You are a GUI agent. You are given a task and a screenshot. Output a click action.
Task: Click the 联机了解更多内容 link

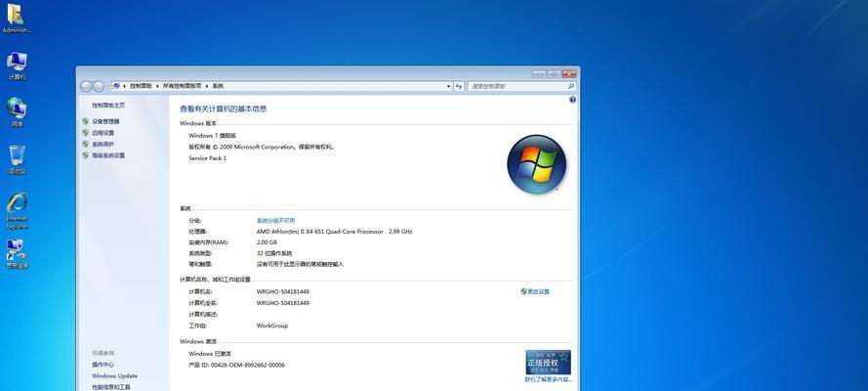pyautogui.click(x=548, y=380)
